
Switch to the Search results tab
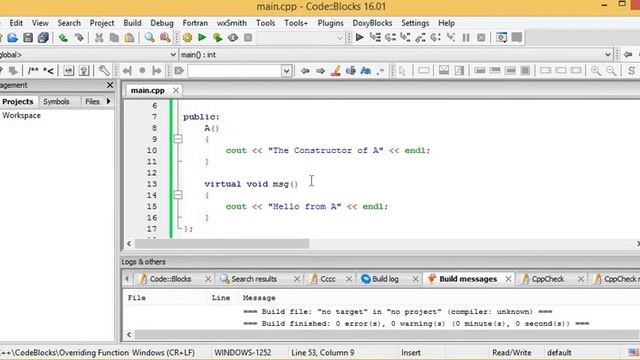pos(254,279)
